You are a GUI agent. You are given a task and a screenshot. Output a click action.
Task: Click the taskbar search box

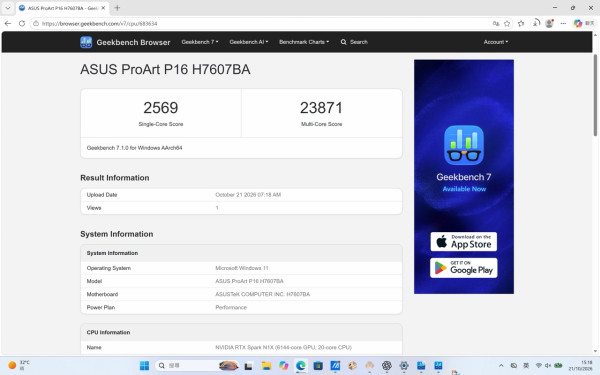(x=197, y=366)
